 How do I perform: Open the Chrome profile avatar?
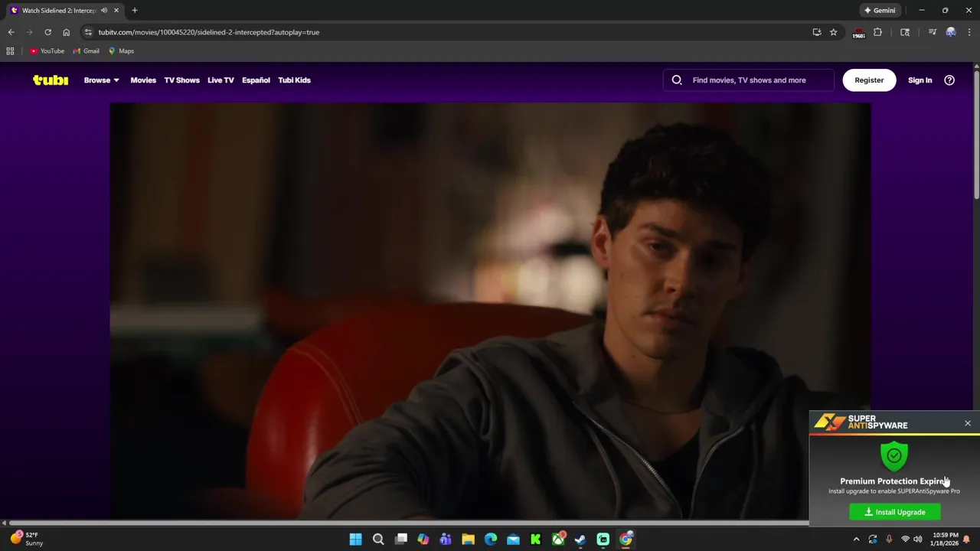(951, 32)
